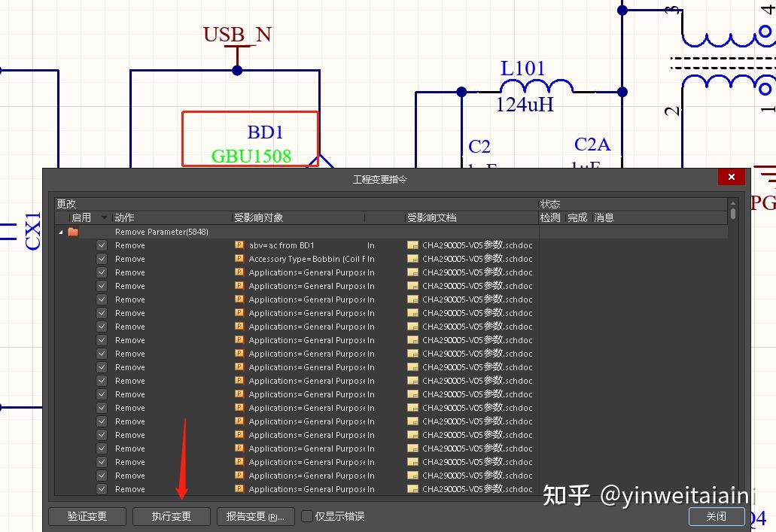Image resolution: width=776 pixels, height=532 pixels.
Task: Select the C2 capacitor designator
Action: tap(479, 147)
